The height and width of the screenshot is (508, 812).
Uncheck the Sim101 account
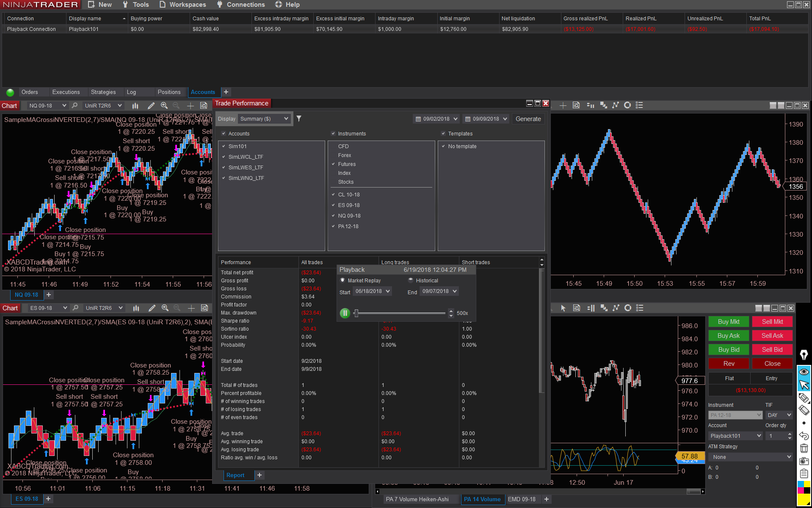224,146
